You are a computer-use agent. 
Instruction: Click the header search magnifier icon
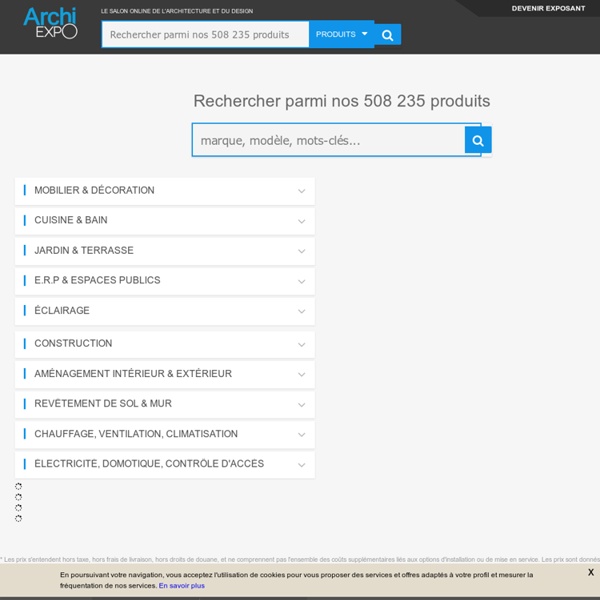(x=388, y=35)
